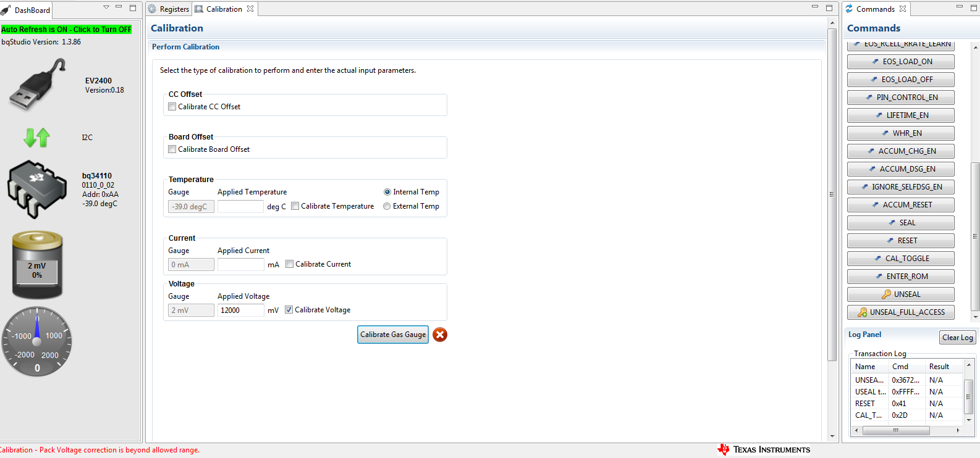Viewport: 980px width, 458px height.
Task: Click the Applied Current input field
Action: click(x=240, y=264)
